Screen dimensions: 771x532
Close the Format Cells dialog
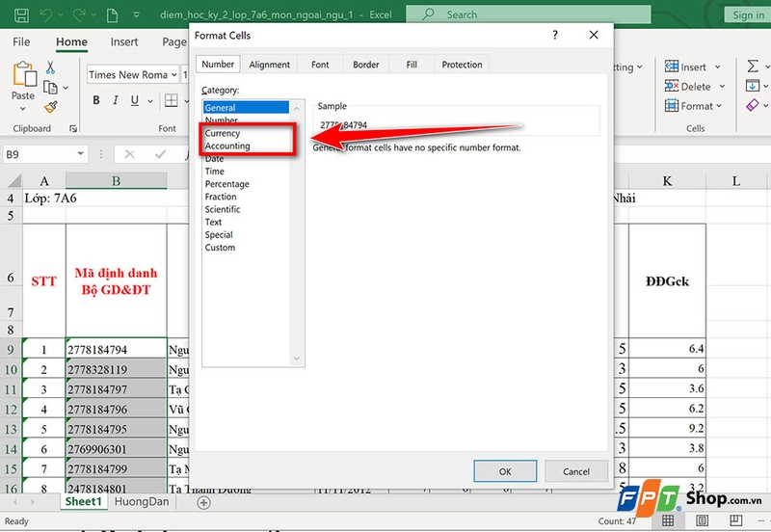coord(594,35)
